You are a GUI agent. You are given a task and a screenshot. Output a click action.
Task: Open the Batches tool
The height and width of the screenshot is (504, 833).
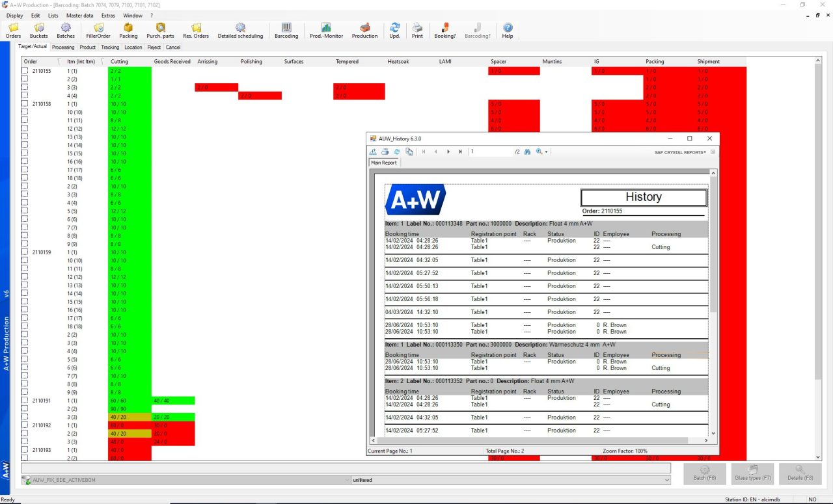(66, 31)
